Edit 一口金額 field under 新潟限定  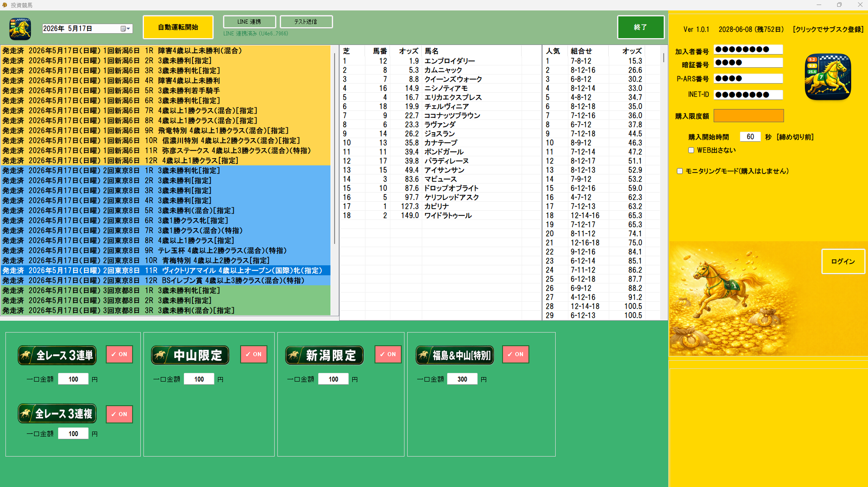333,379
